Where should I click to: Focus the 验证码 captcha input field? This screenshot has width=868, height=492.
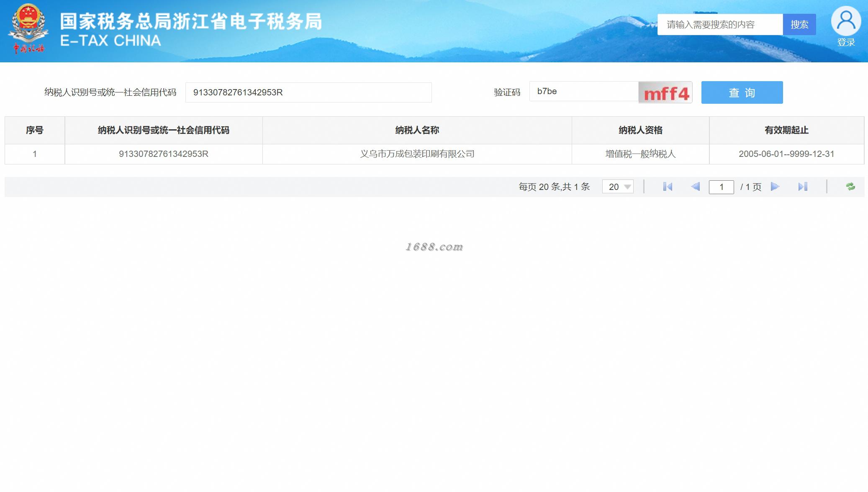[x=584, y=91]
